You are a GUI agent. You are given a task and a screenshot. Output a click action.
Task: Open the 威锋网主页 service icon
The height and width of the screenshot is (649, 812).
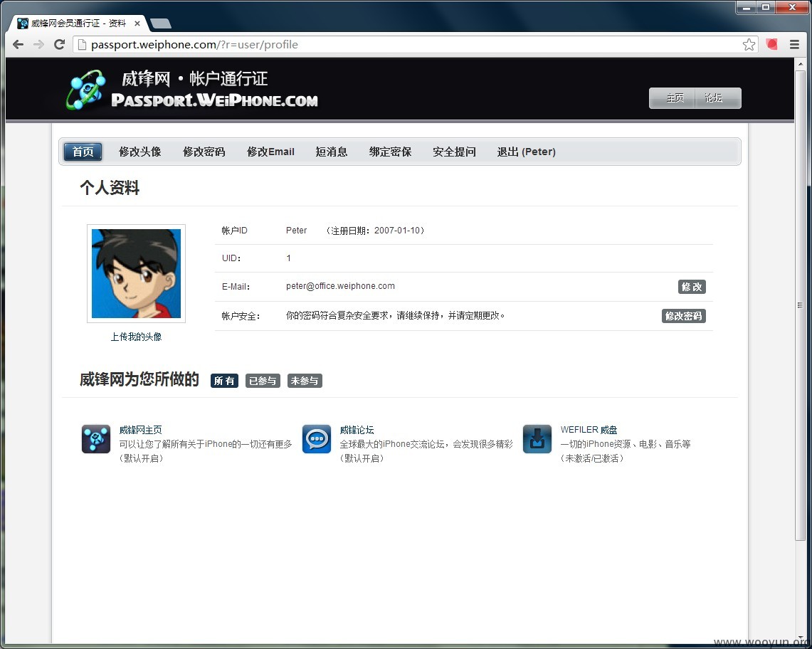coord(96,438)
